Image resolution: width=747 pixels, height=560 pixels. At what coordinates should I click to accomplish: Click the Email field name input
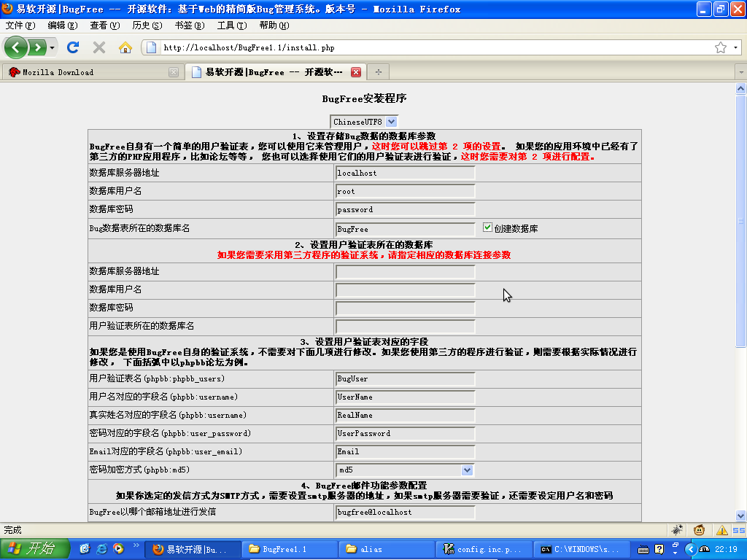click(x=405, y=451)
